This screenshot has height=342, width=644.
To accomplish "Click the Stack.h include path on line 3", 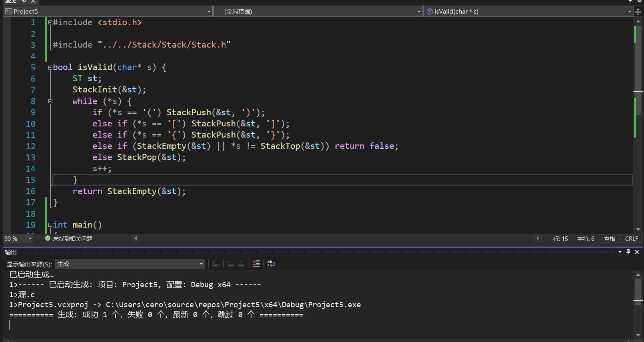I will (164, 45).
